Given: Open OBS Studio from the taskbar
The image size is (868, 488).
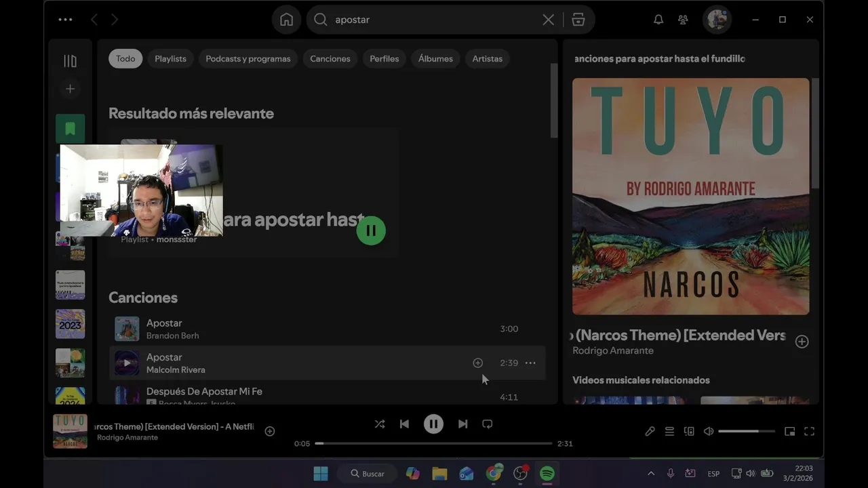Looking at the screenshot, I should point(521,474).
